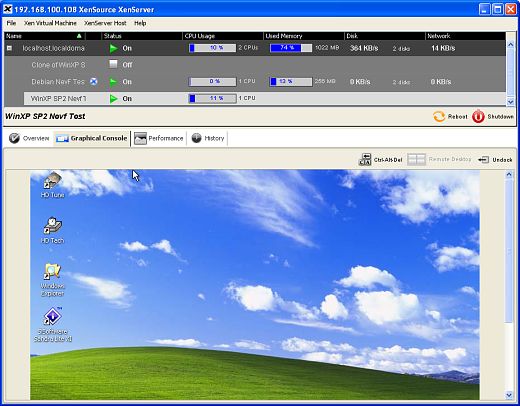Click the Debian CPU usage bar at 0%
Screen dimensions: 520x406
click(x=212, y=82)
